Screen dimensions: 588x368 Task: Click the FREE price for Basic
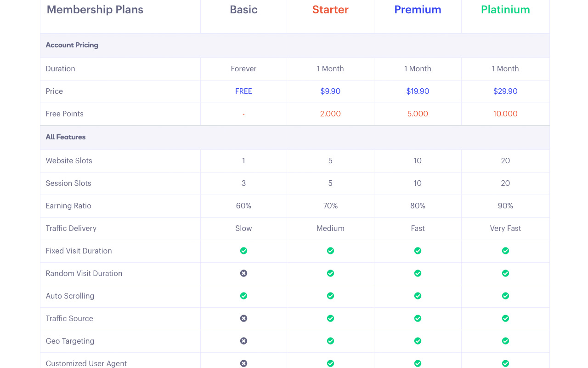243,91
